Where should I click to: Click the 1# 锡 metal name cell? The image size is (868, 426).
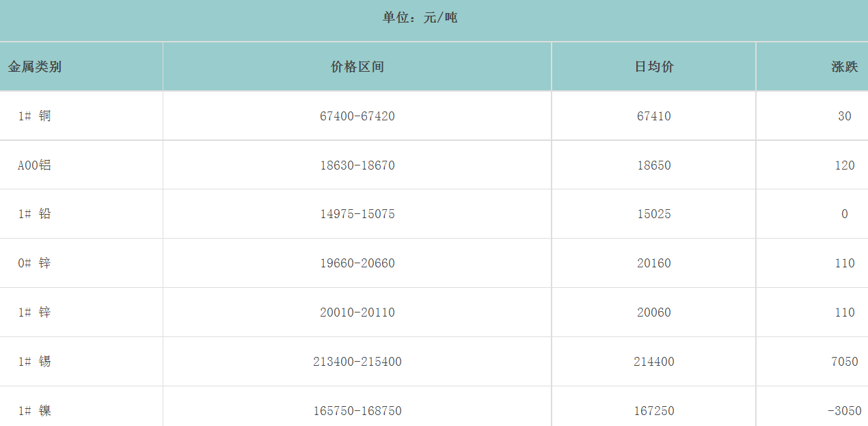click(x=34, y=362)
